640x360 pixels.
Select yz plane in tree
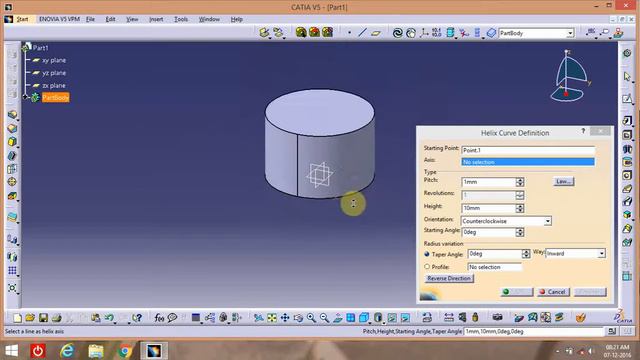54,73
